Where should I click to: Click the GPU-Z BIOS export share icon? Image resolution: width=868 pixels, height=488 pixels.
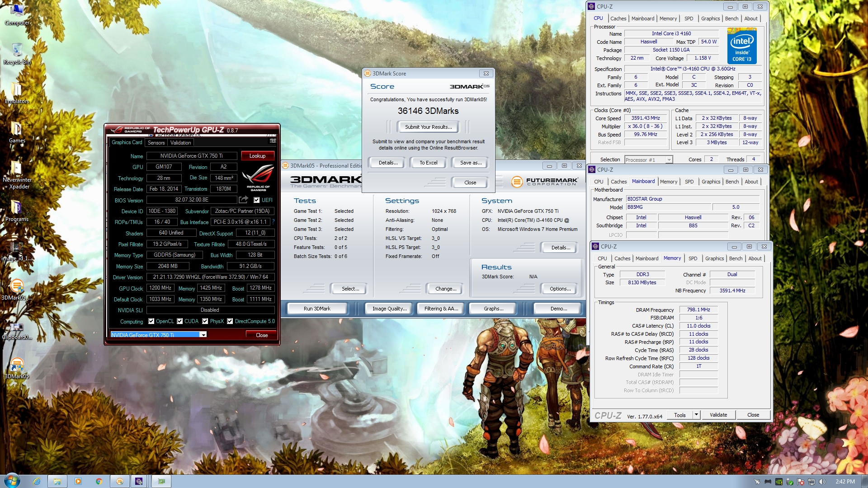(243, 200)
